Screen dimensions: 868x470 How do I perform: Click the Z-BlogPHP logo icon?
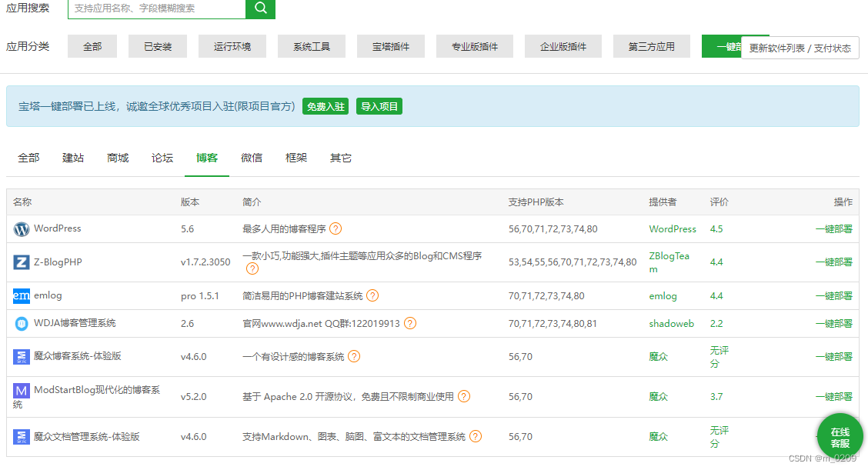[x=21, y=262]
